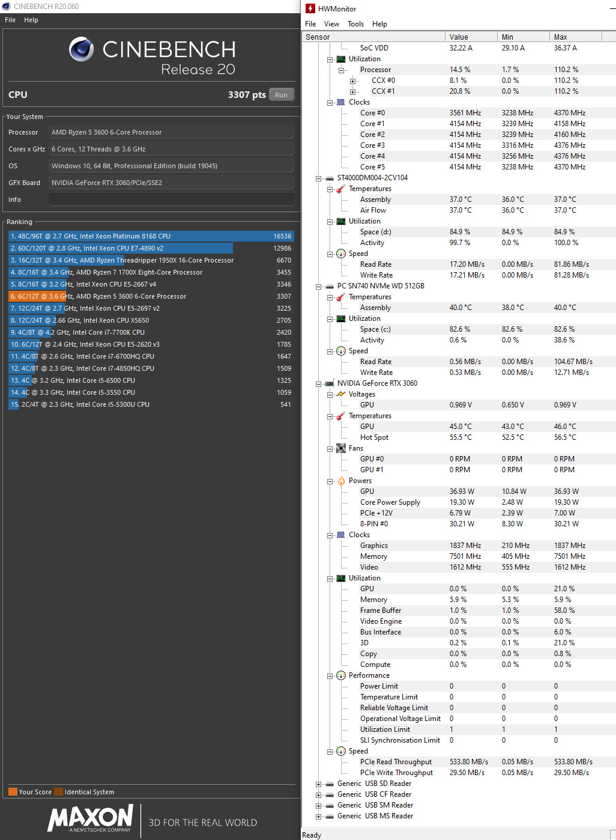The image size is (616, 840).
Task: Open HWMonitor View menu
Action: pyautogui.click(x=331, y=24)
